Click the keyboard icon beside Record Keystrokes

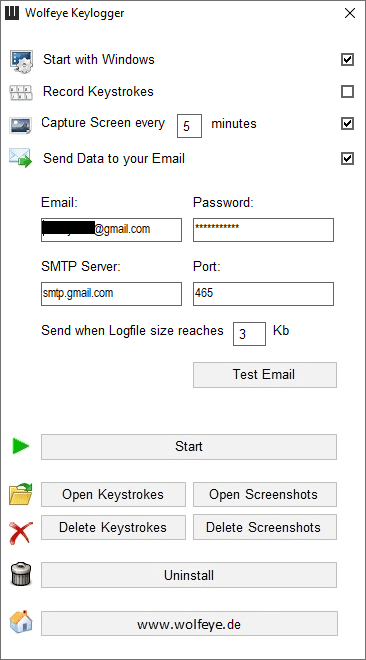tap(21, 93)
